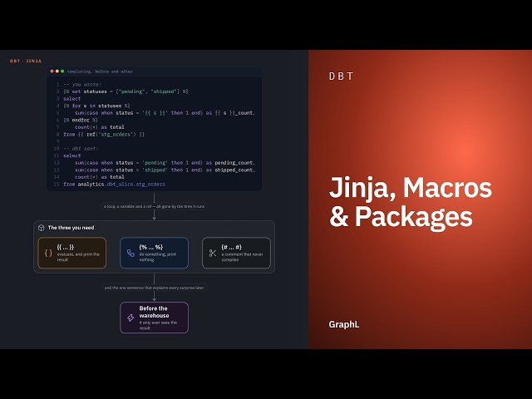Click the line ending '{{ s }}_count,'
Viewport: 532px width, 399px height.
(x=165, y=113)
